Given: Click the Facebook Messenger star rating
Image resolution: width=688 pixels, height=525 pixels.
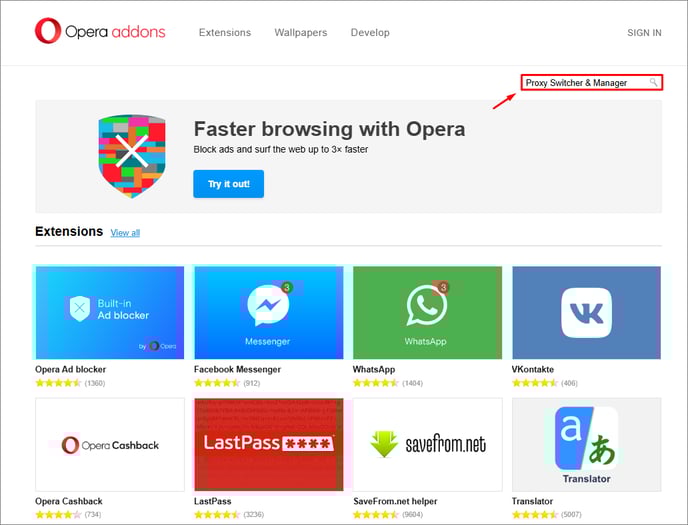Looking at the screenshot, I should 217,383.
